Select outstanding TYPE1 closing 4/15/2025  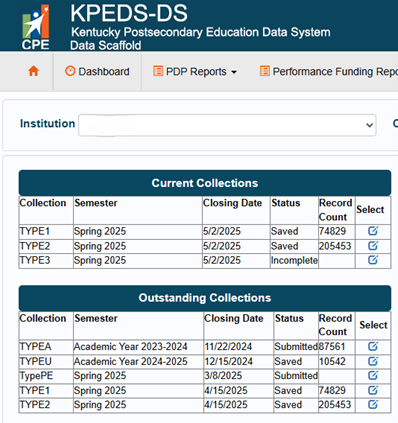tap(373, 390)
